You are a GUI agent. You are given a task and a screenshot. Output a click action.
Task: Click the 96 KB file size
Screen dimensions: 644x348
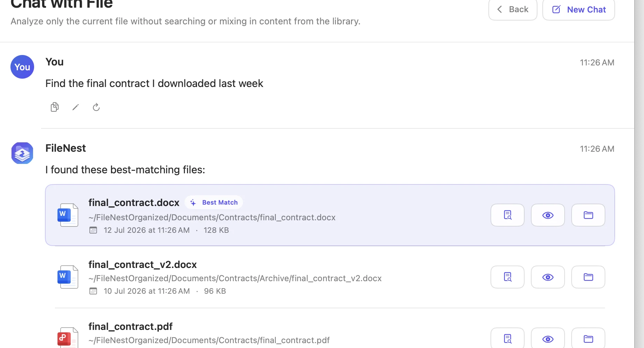tap(215, 291)
